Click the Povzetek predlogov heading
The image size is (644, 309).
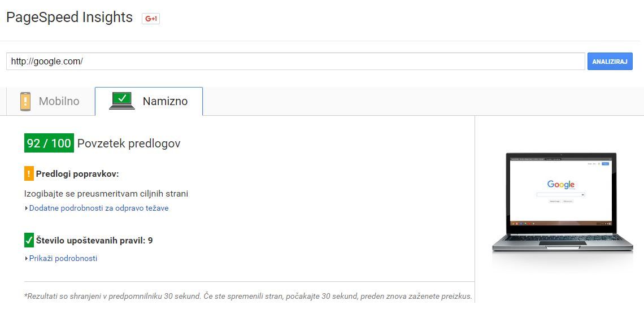click(129, 143)
